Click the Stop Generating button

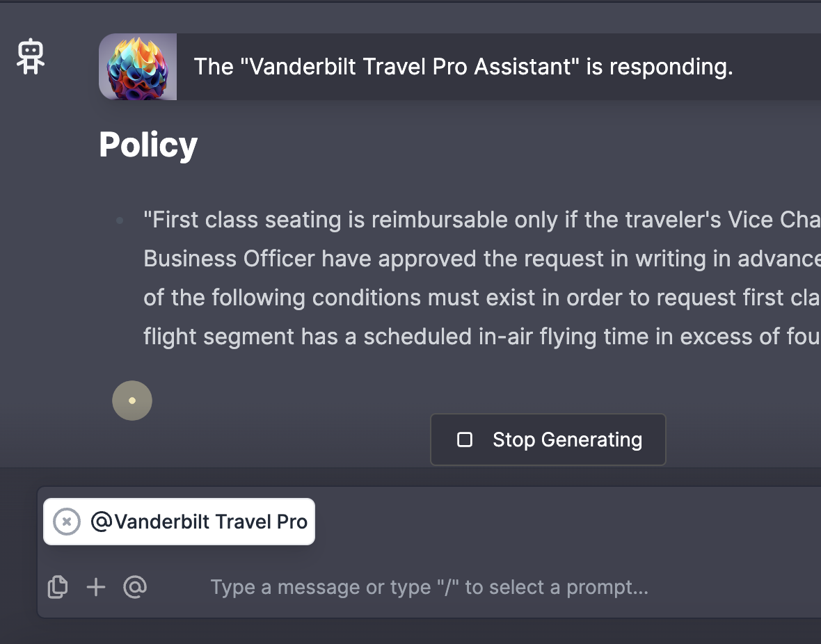tap(548, 440)
